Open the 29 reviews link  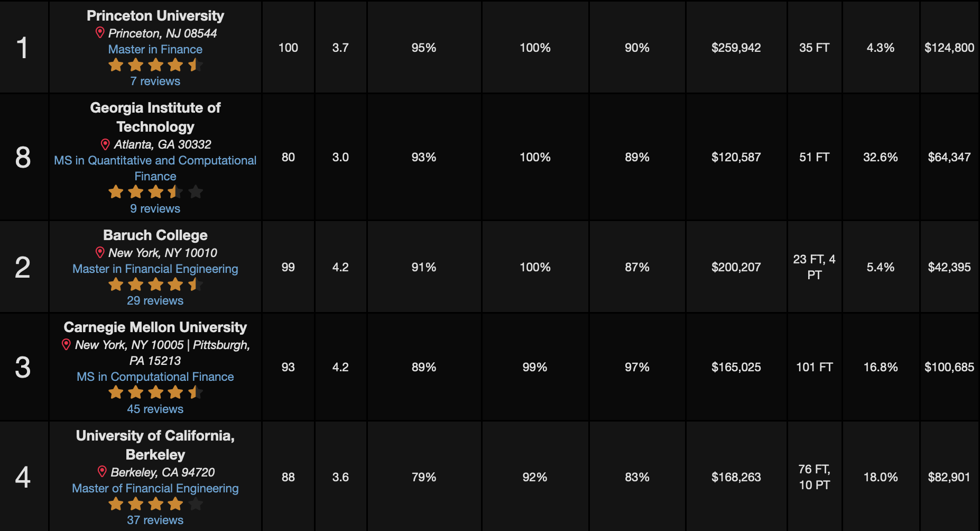155,300
